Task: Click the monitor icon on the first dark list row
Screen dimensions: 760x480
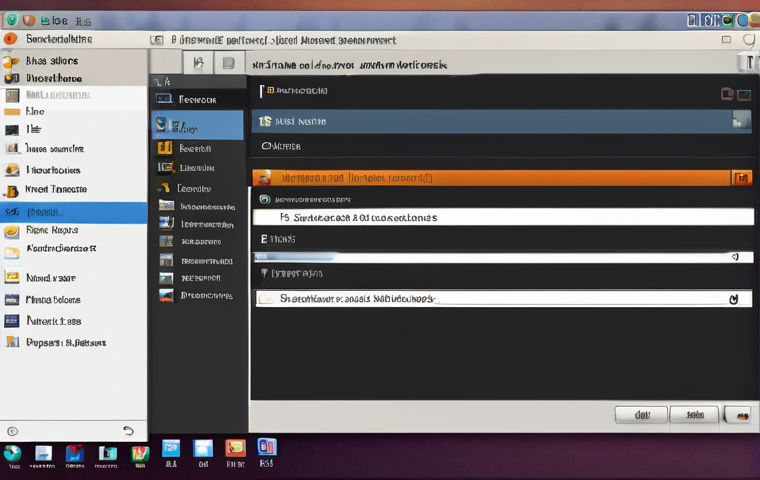Action: click(x=164, y=99)
